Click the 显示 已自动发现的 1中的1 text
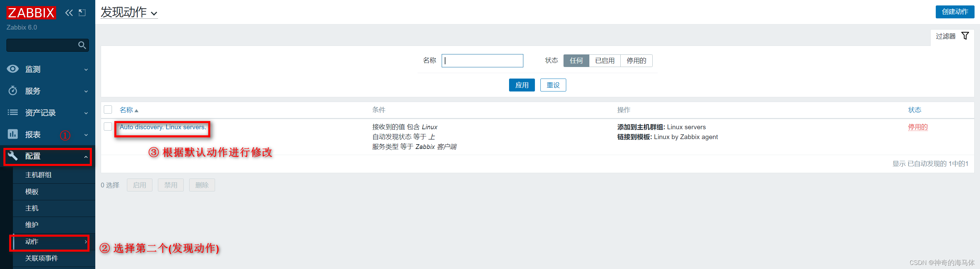The width and height of the screenshot is (980, 269). click(931, 163)
